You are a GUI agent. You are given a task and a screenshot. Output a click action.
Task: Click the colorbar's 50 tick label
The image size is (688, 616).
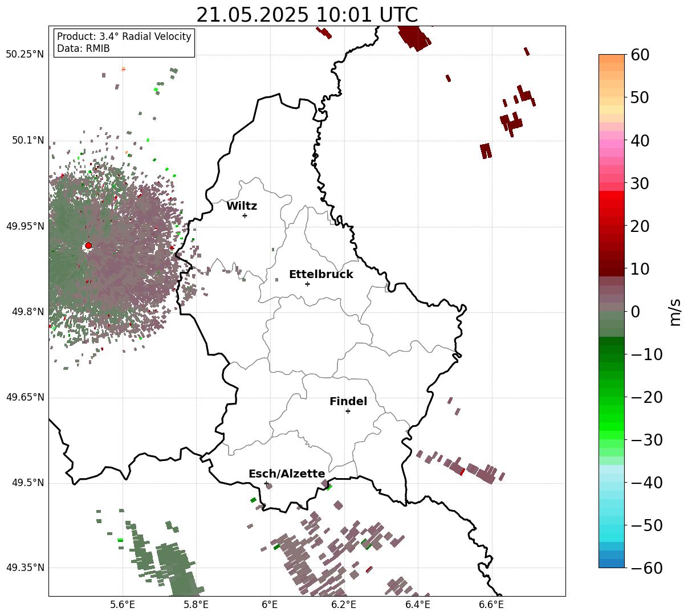(x=640, y=97)
